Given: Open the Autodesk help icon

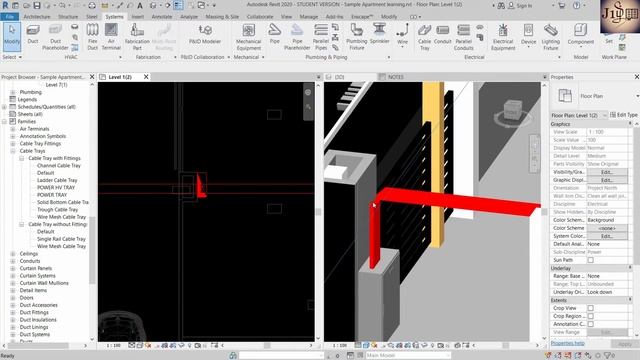Looking at the screenshot, I should [577, 6].
